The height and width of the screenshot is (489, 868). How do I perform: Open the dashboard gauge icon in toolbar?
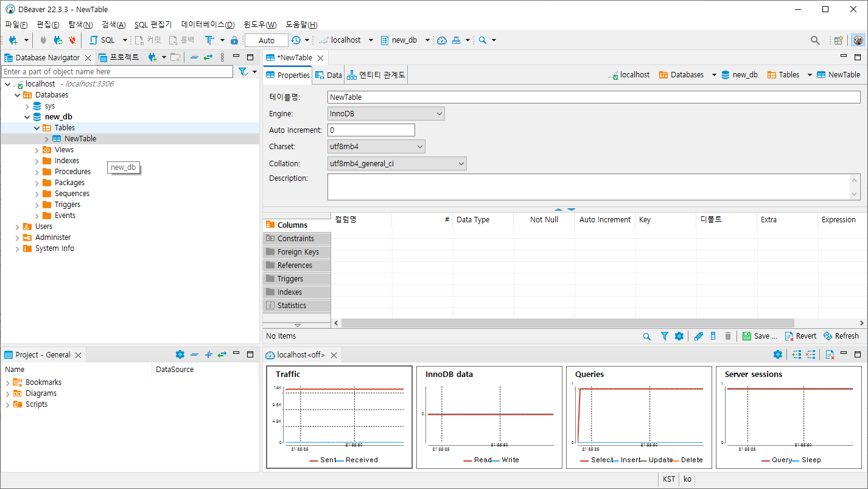442,40
